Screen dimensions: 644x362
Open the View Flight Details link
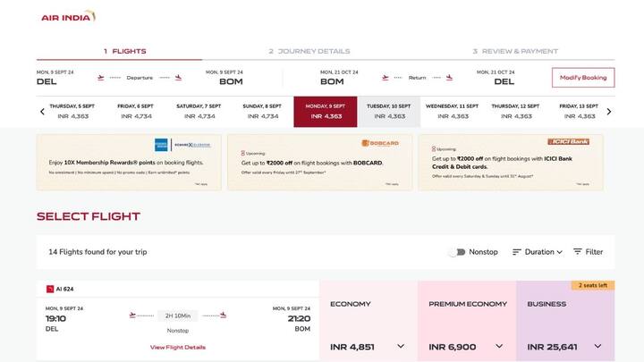coord(177,347)
